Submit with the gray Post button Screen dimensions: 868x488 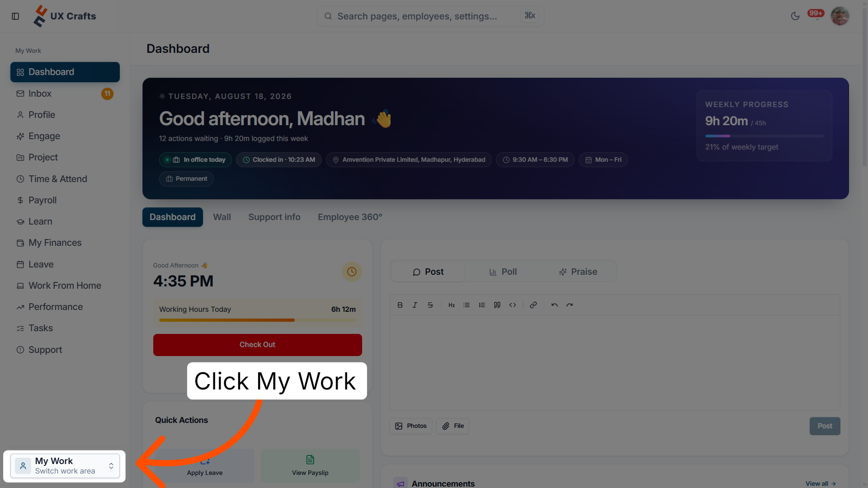point(825,426)
